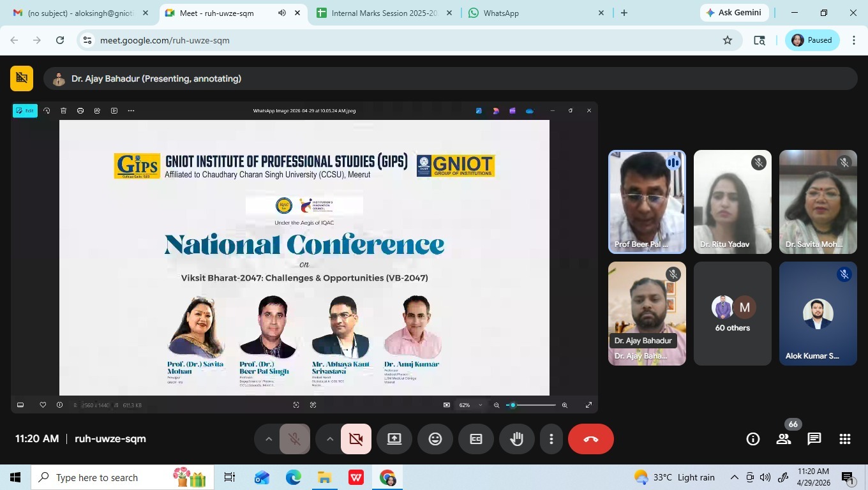Show the people panel with 66 participants
The image size is (868, 490).
784,439
